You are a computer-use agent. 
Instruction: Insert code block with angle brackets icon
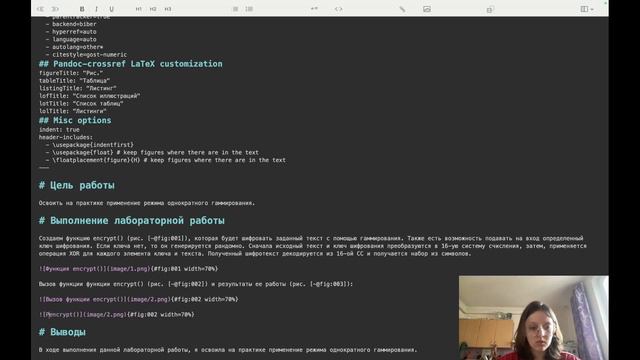[338, 9]
